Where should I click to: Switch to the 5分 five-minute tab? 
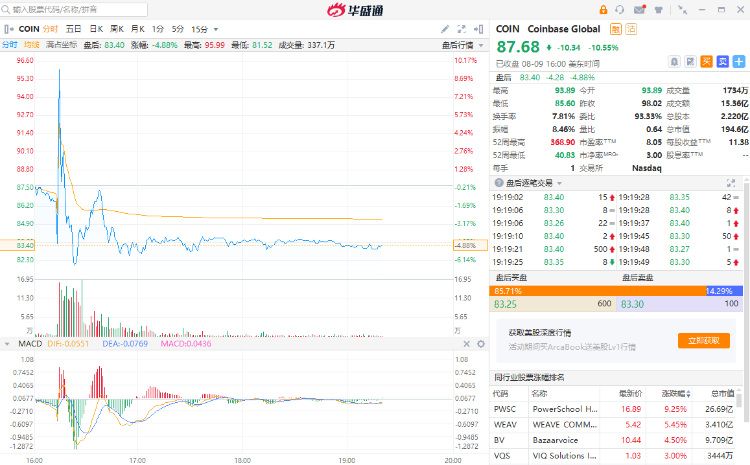(x=177, y=29)
